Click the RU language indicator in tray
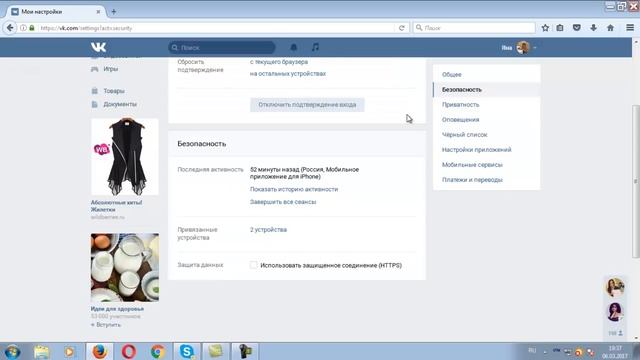The image size is (640, 360). point(532,351)
